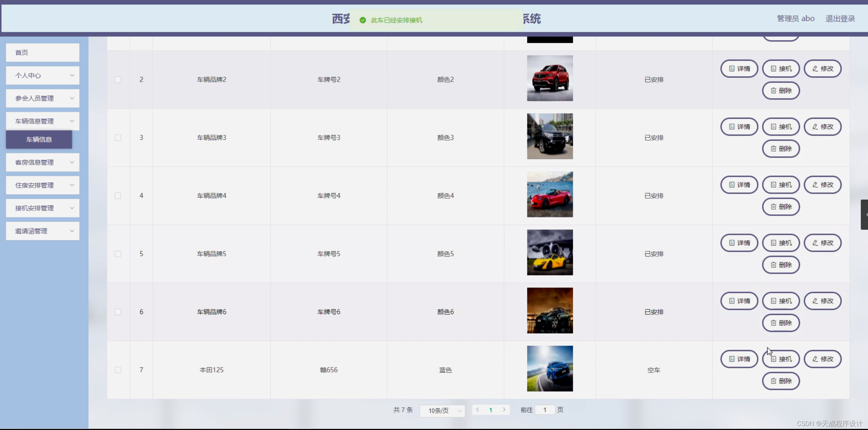Click 退出登录 link in header
Image resolution: width=868 pixels, height=430 pixels.
tap(840, 19)
